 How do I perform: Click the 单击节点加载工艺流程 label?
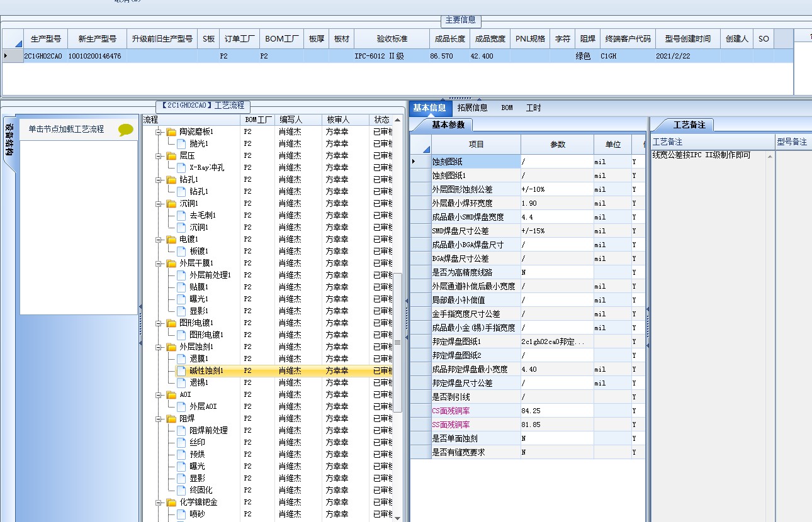pos(66,129)
